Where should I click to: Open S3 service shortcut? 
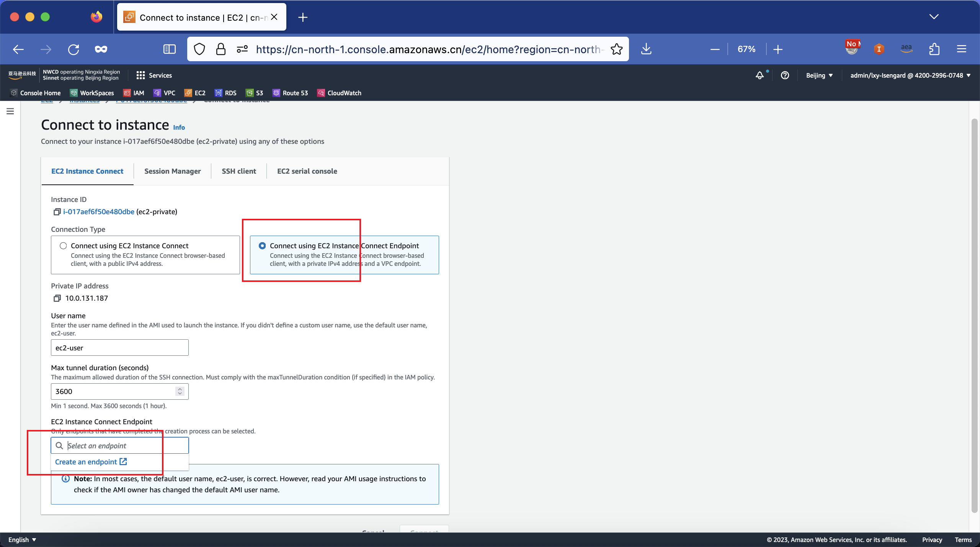[255, 93]
